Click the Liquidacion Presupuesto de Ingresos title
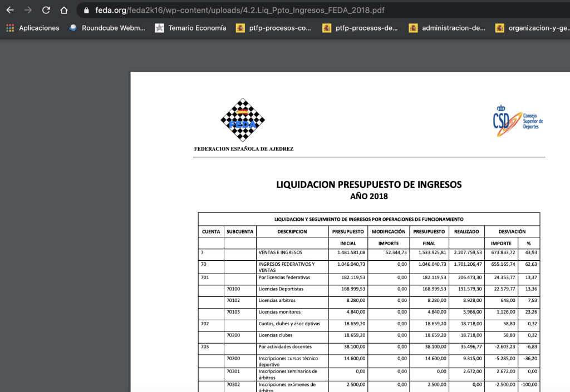This screenshot has height=392, width=570. [368, 185]
